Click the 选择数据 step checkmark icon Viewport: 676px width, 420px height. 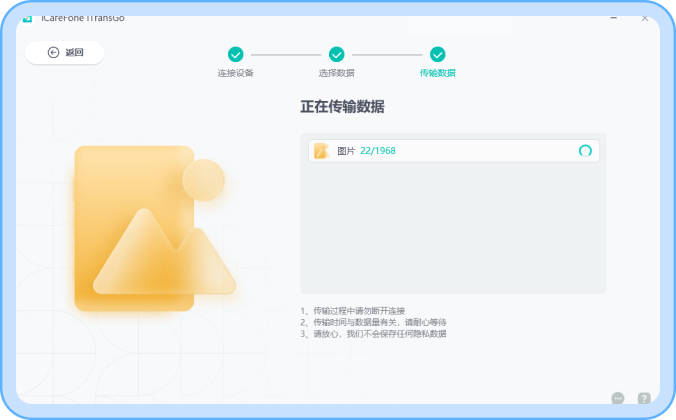pyautogui.click(x=336, y=54)
